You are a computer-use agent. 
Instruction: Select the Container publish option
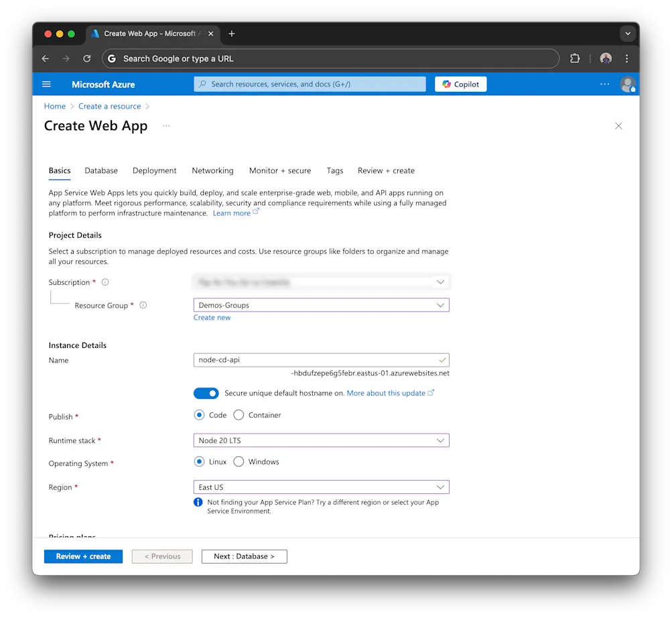239,415
